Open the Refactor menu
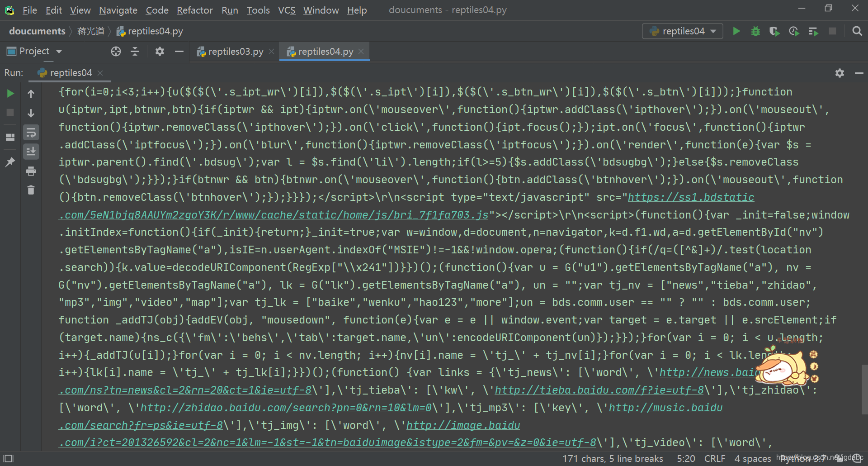Screen dimensions: 868x466 tap(194, 10)
